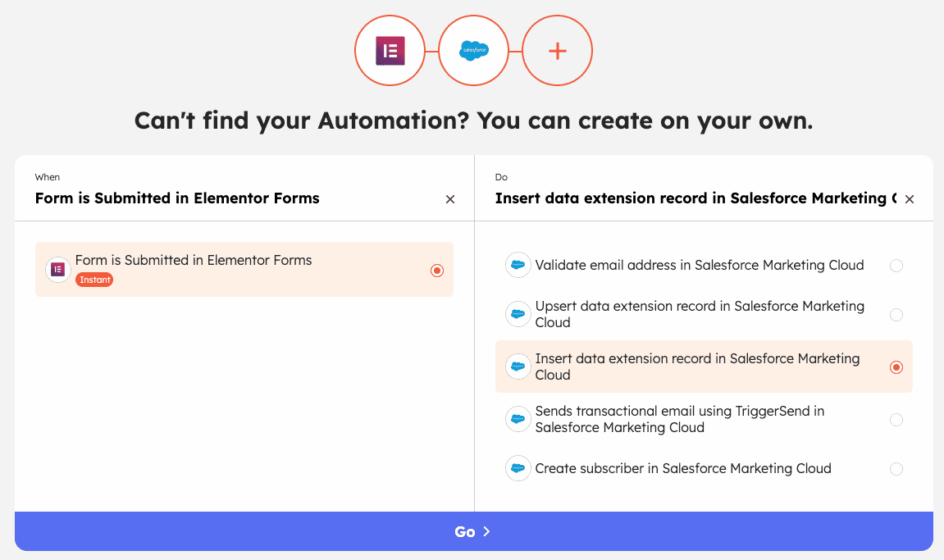Screen dimensions: 944x560
Task: Click the Salesforce icon beside Create subscriber
Action: pos(518,468)
